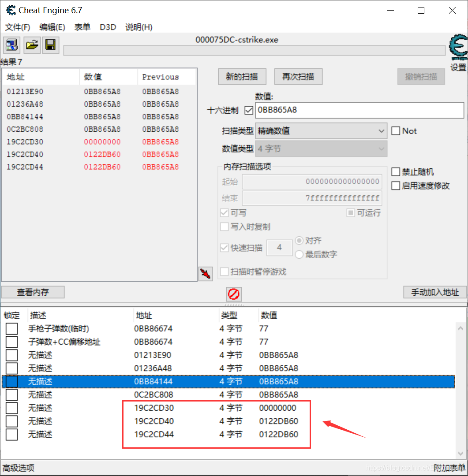Click the fast scan alignment value field

pos(280,247)
